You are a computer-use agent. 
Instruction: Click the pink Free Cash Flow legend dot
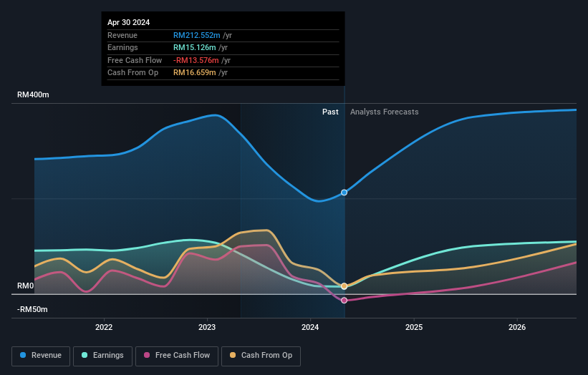147,355
